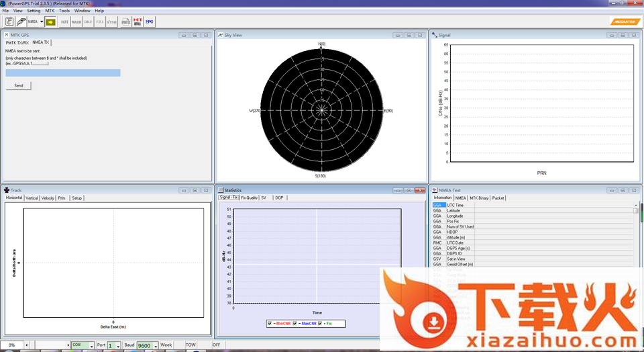Select the Packet tab

click(498, 198)
